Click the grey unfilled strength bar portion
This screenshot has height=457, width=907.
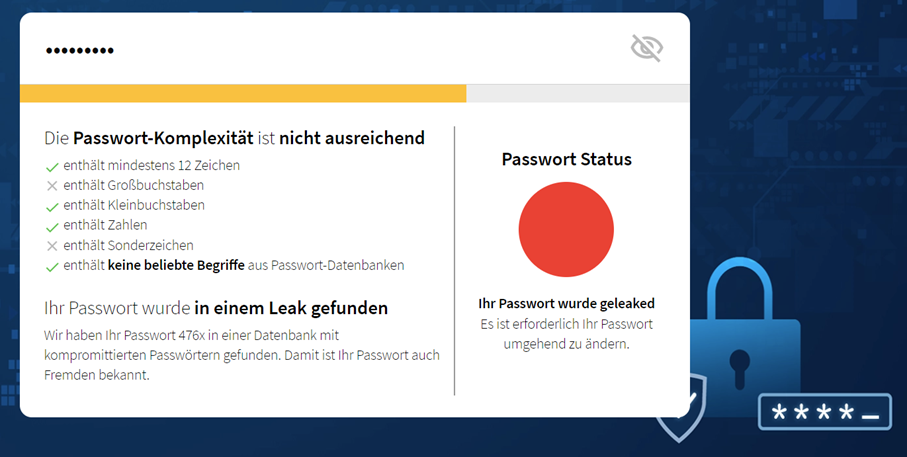coord(577,93)
